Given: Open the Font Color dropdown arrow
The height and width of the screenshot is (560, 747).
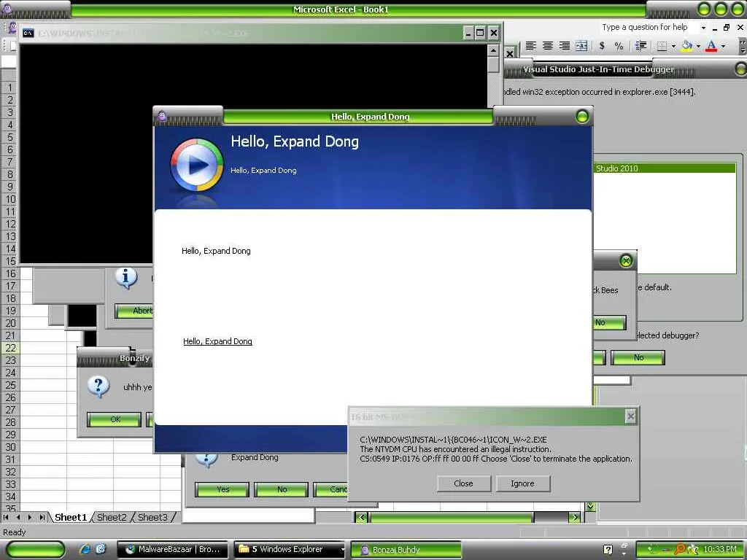Looking at the screenshot, I should [x=723, y=46].
